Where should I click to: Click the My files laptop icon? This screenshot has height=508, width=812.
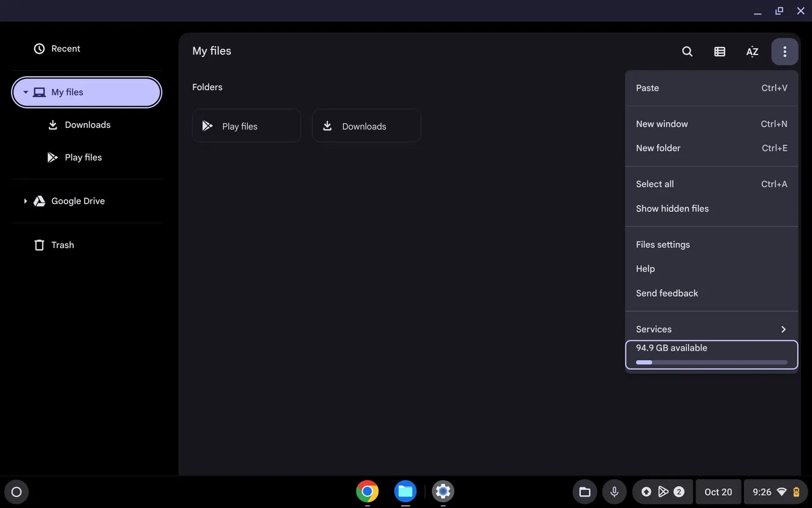coord(39,92)
